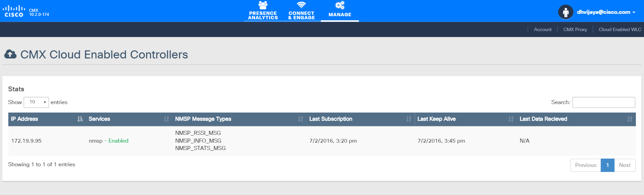Click the Last Subscription header text
Screen dimensions: 644x195
click(x=331, y=119)
